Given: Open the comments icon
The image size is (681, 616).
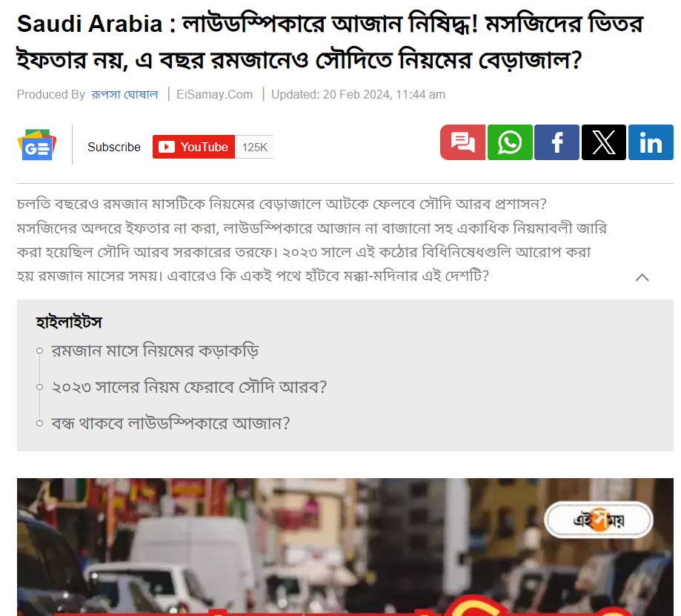Looking at the screenshot, I should click(x=462, y=142).
